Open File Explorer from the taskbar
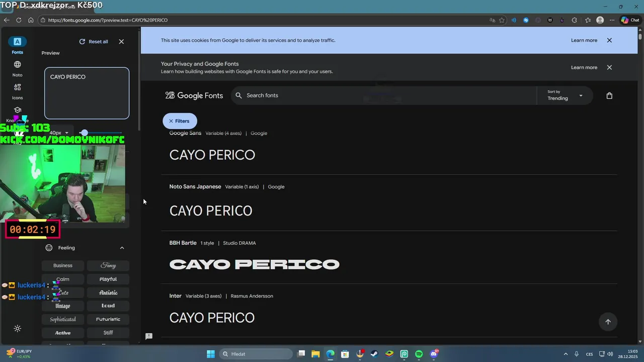The width and height of the screenshot is (644, 362). pyautogui.click(x=315, y=354)
